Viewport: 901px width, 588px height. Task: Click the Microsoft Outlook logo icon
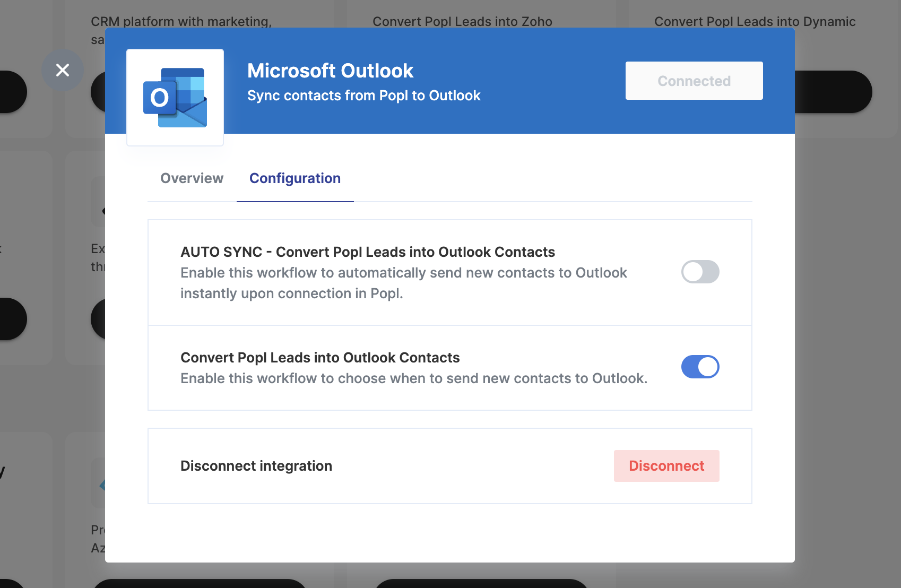175,98
